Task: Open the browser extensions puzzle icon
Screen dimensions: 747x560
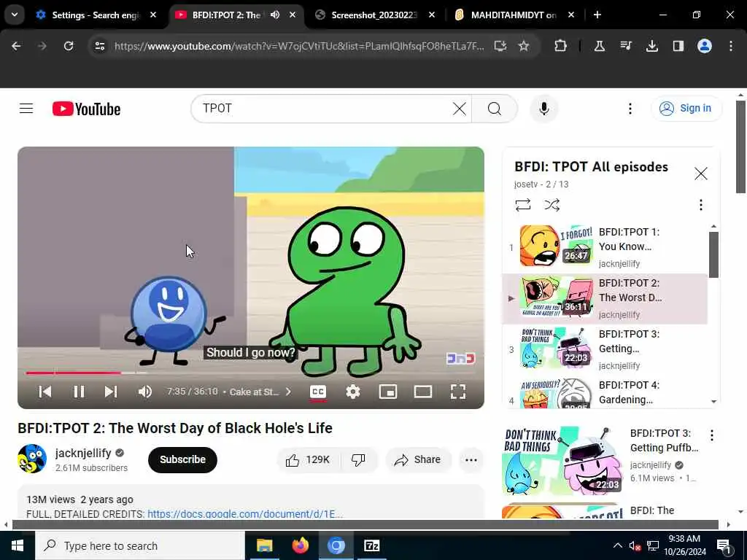Action: [x=561, y=46]
